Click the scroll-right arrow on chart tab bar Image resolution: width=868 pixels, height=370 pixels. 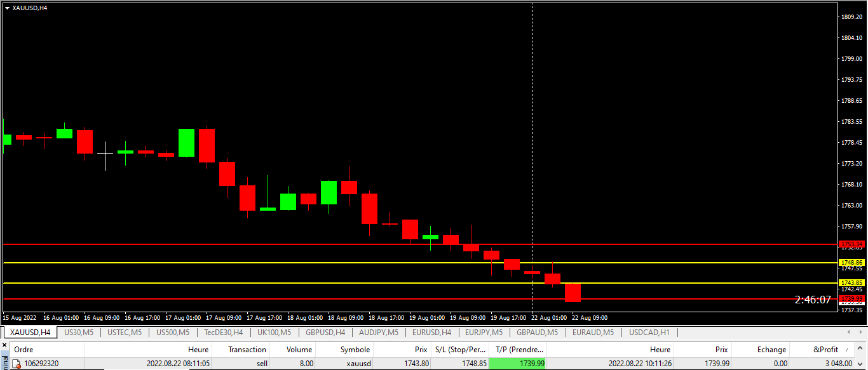(859, 332)
